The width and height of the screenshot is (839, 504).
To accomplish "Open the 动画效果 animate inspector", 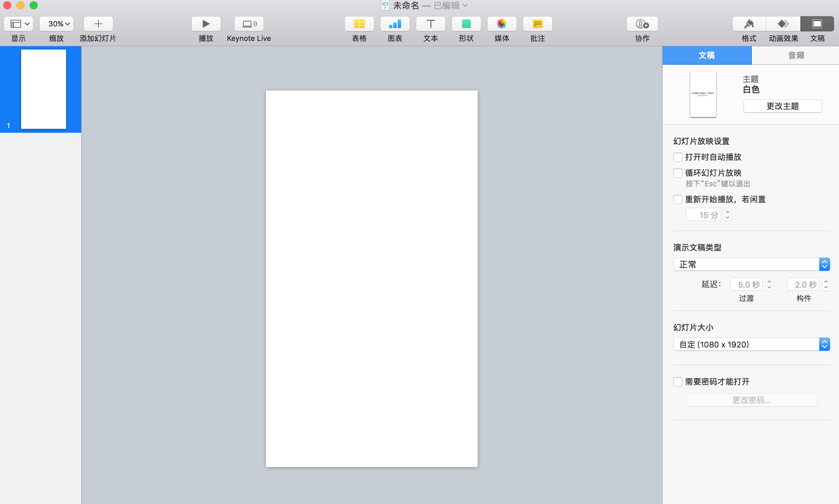I will [783, 24].
